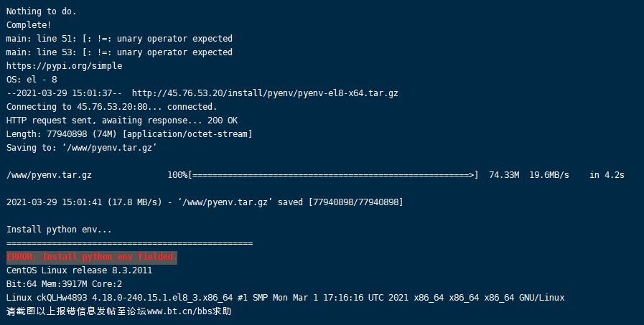Click the "main: line 51" error line
The image size is (644, 325).
coord(119,39)
